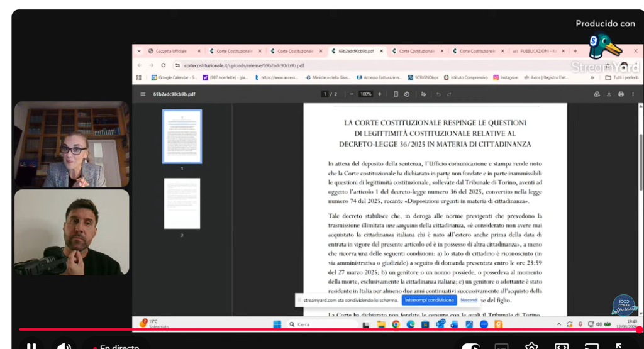
Task: Pause the live video stream
Action: click(31, 345)
